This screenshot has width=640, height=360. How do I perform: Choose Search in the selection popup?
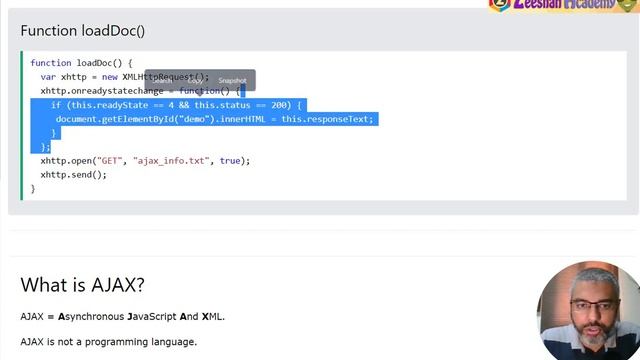click(162, 80)
